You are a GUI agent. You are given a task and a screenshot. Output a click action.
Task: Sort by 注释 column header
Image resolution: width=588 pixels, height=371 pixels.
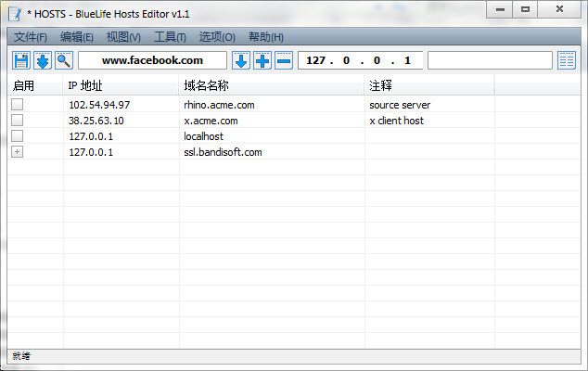(x=429, y=86)
